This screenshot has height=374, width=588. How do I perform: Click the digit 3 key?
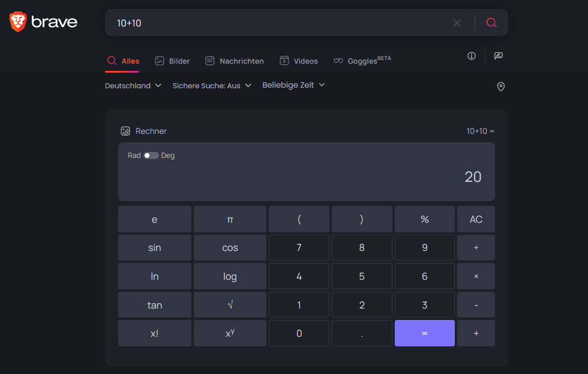(x=425, y=304)
